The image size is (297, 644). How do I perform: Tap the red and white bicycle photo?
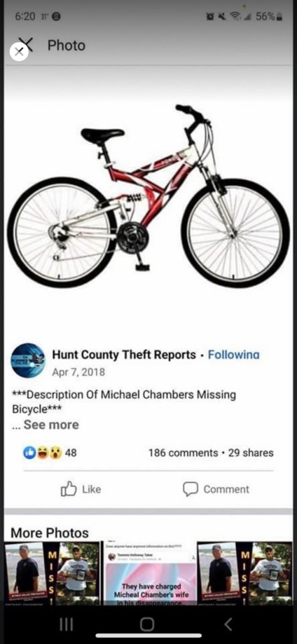[x=148, y=196]
